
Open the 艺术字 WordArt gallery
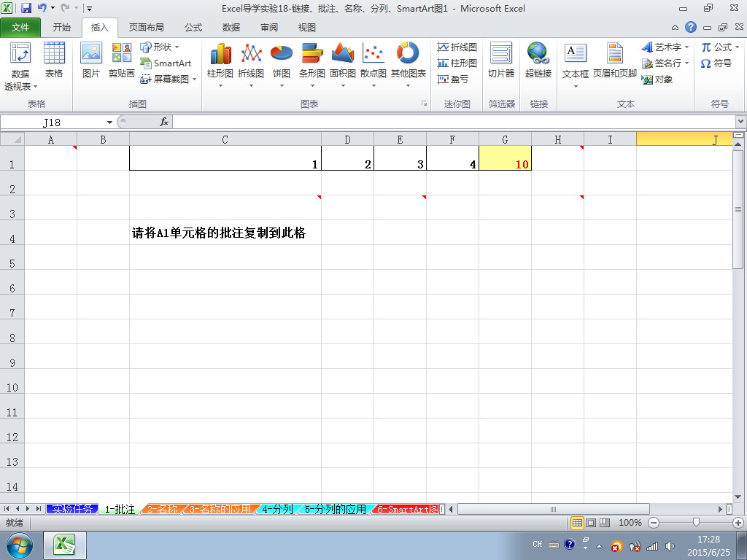[665, 47]
